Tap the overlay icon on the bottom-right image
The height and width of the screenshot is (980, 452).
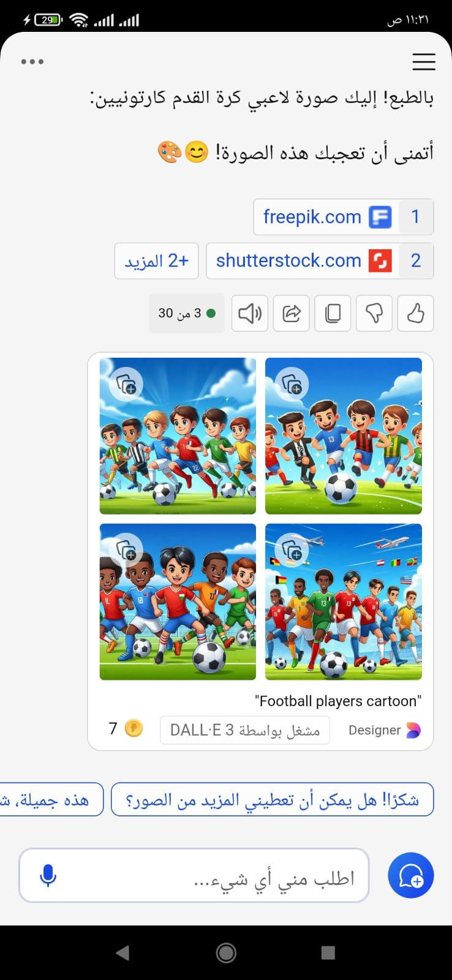(292, 550)
